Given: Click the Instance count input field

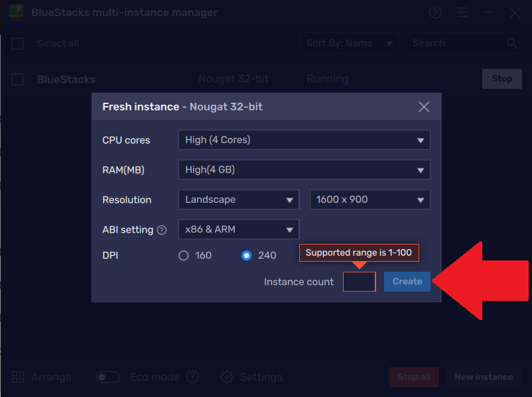Looking at the screenshot, I should coord(360,282).
